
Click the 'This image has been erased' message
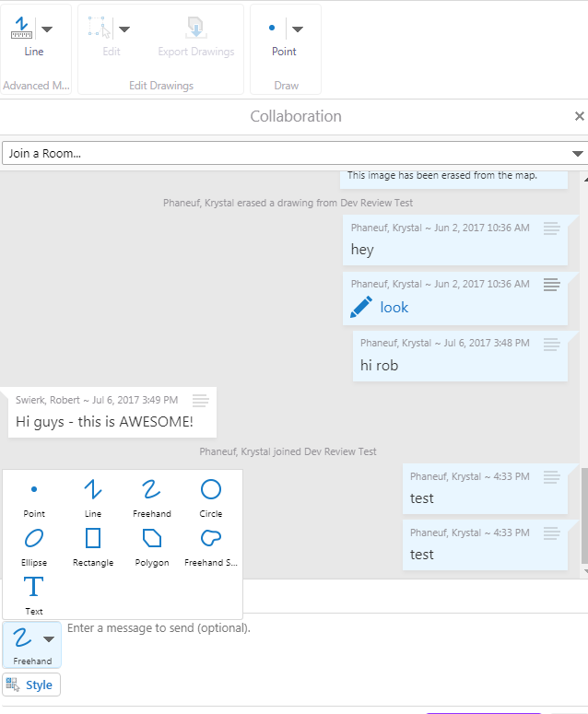coord(441,175)
